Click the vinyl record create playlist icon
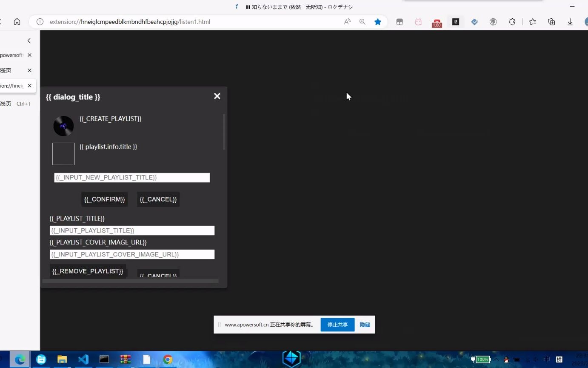 pyautogui.click(x=63, y=126)
